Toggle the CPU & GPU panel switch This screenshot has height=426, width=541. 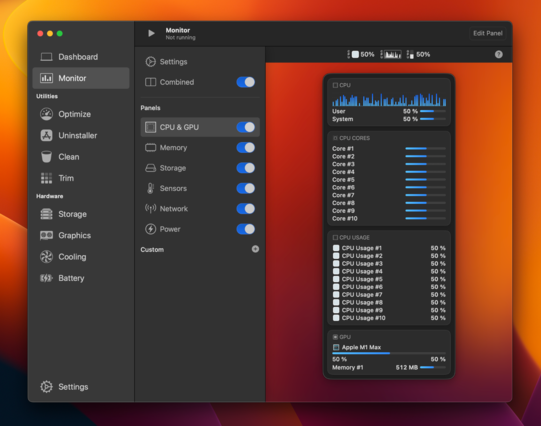point(246,127)
